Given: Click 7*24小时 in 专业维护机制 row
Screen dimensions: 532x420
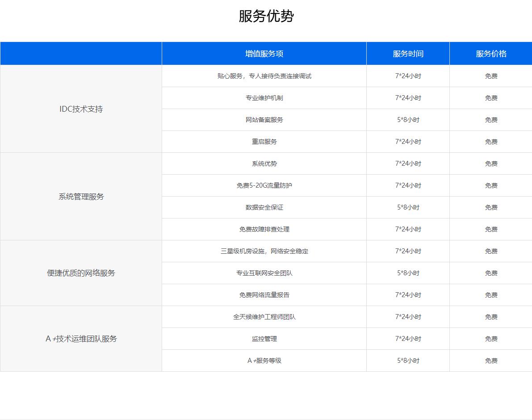Looking at the screenshot, I should coord(408,98).
